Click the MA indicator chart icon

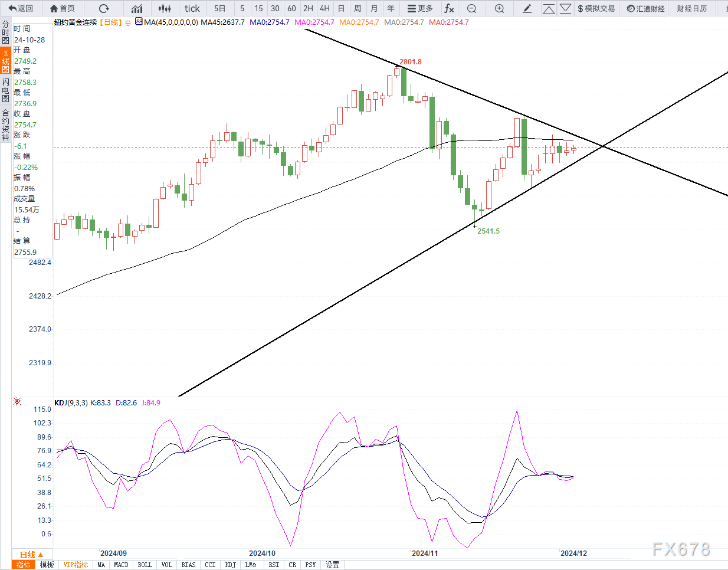point(139,21)
